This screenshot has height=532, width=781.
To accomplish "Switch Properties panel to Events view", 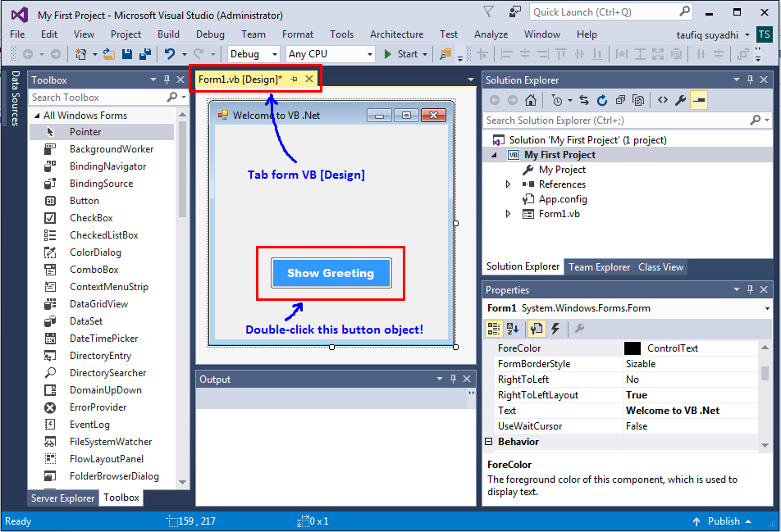I will 555,330.
